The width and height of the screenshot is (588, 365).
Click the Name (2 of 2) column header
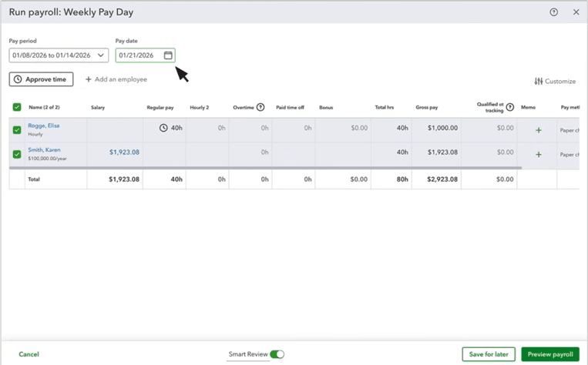44,107
